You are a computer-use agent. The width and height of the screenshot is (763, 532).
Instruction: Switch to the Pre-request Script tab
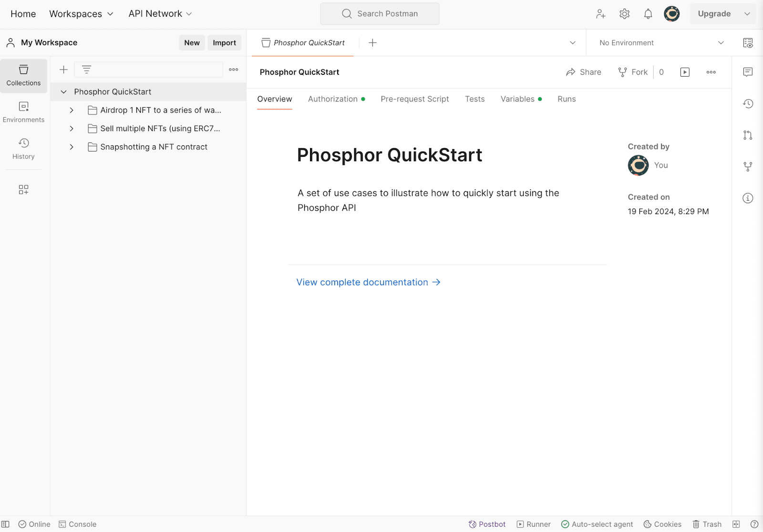click(415, 99)
